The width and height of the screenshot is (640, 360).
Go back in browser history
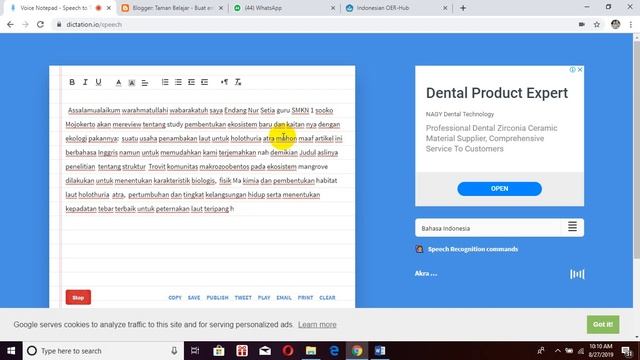10,24
